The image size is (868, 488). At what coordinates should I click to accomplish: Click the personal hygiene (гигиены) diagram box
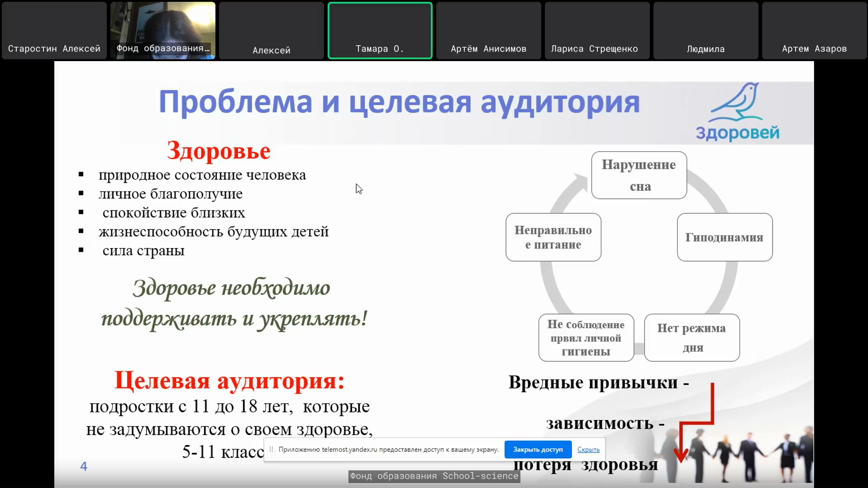coord(586,338)
